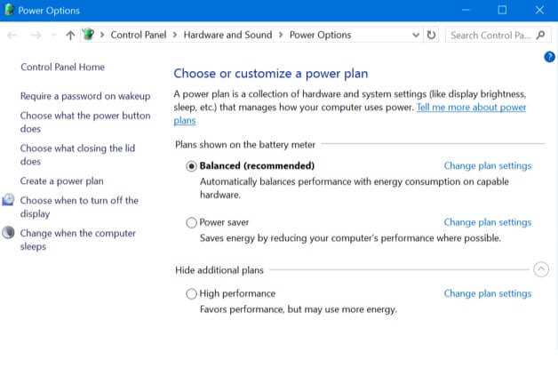Select the Power saver plan
Image resolution: width=558 pixels, height=392 pixels.
(191, 222)
